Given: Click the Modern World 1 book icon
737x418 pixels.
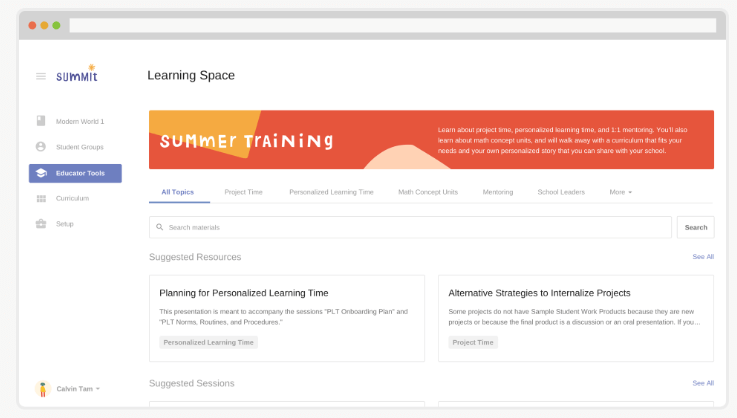Looking at the screenshot, I should 41,121.
